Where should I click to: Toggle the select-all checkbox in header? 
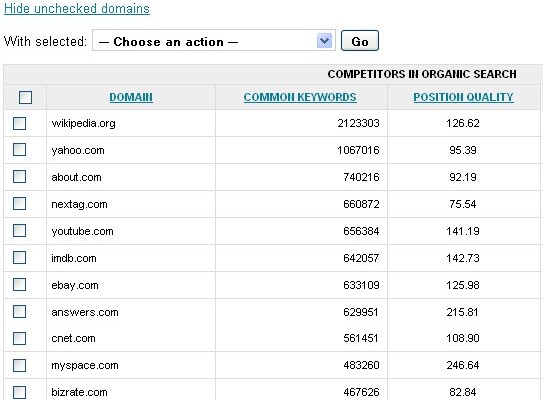point(25,97)
